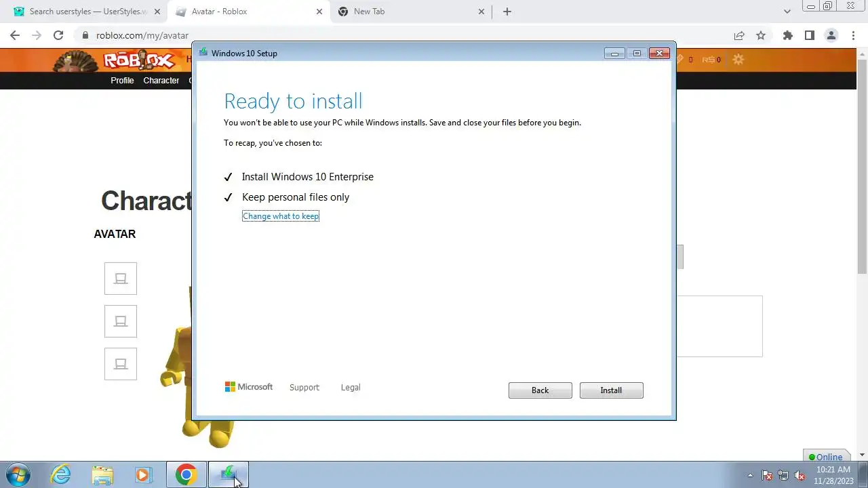Open Windows Explorer from the taskbar
The image size is (868, 488).
coord(102,474)
